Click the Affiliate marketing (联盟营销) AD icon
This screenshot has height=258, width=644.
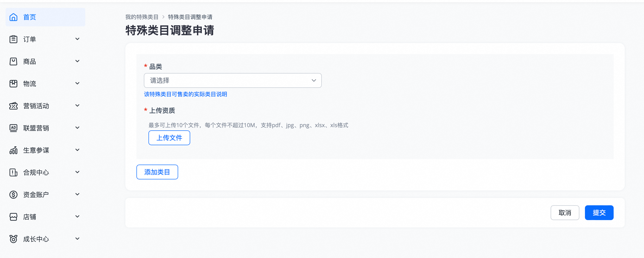13,128
